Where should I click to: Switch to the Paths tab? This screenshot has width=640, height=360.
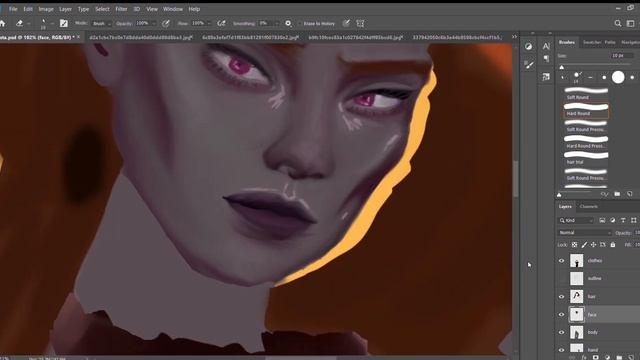tap(610, 42)
